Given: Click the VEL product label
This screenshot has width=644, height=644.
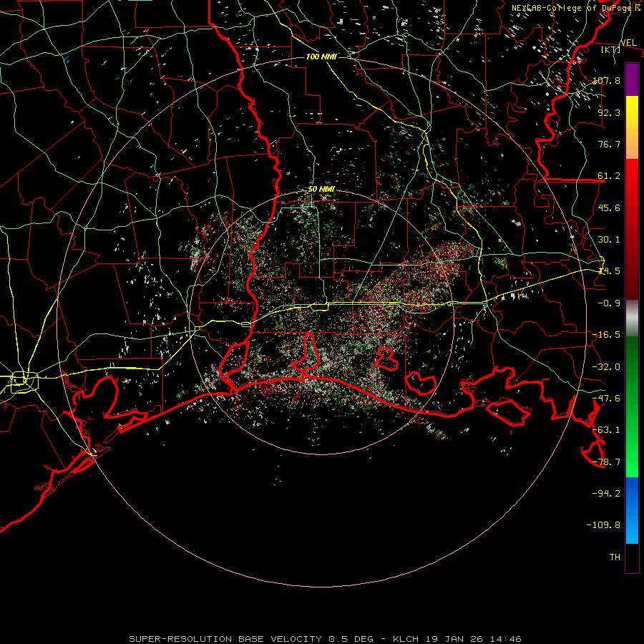Looking at the screenshot, I should click(628, 43).
